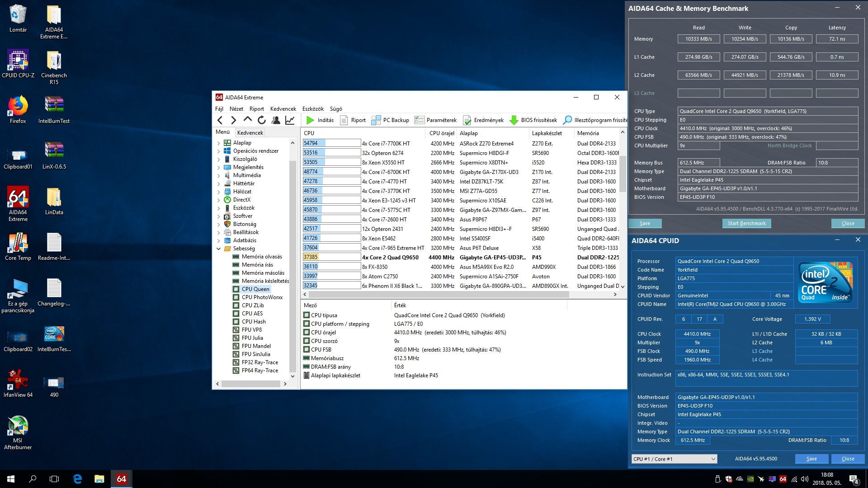This screenshot has height=488, width=868.
Task: Open Firefox desktop icon
Action: point(18,109)
